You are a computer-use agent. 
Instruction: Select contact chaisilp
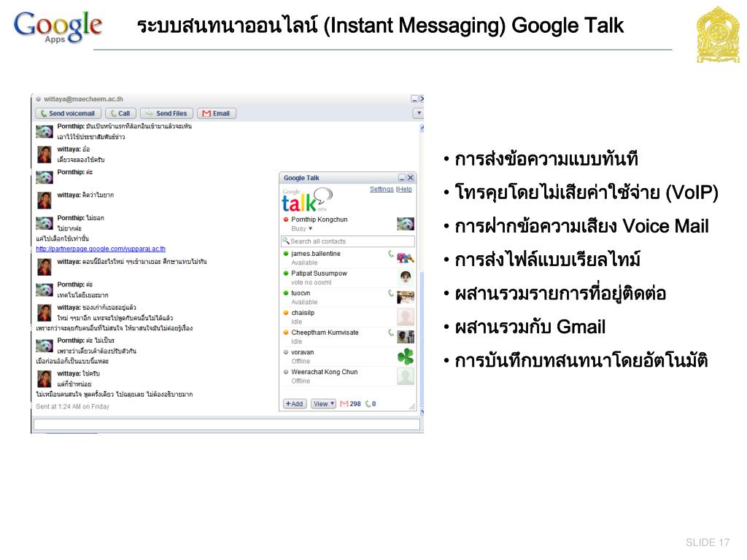348,317
